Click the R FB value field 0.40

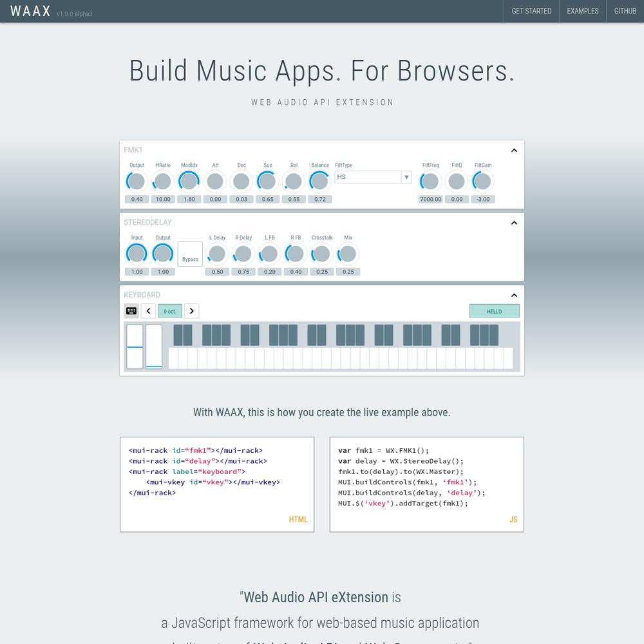(x=296, y=272)
